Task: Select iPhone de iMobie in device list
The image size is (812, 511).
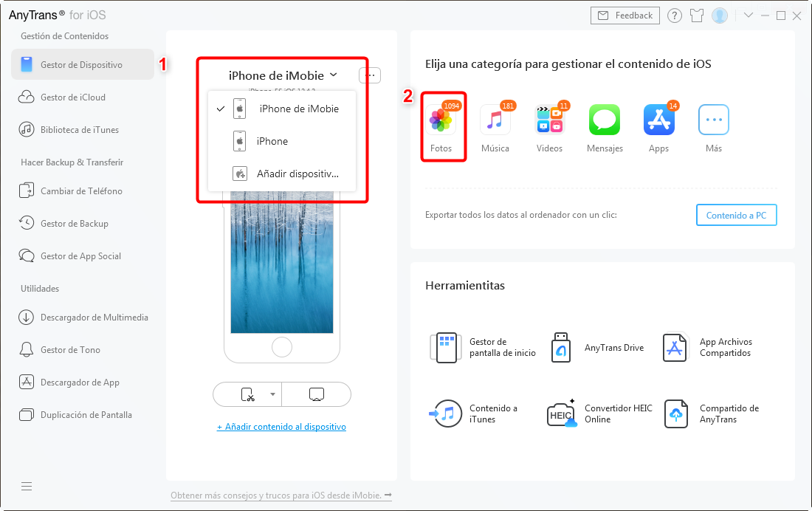Action: coord(298,109)
